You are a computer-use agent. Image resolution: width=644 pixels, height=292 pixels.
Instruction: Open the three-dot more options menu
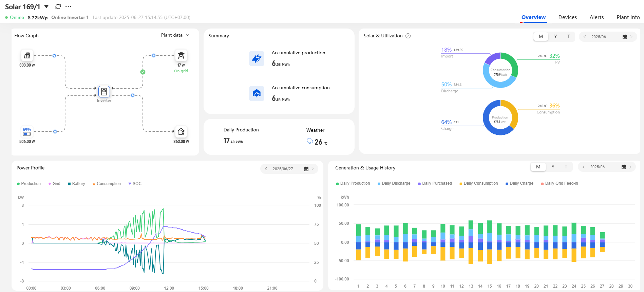tap(68, 7)
